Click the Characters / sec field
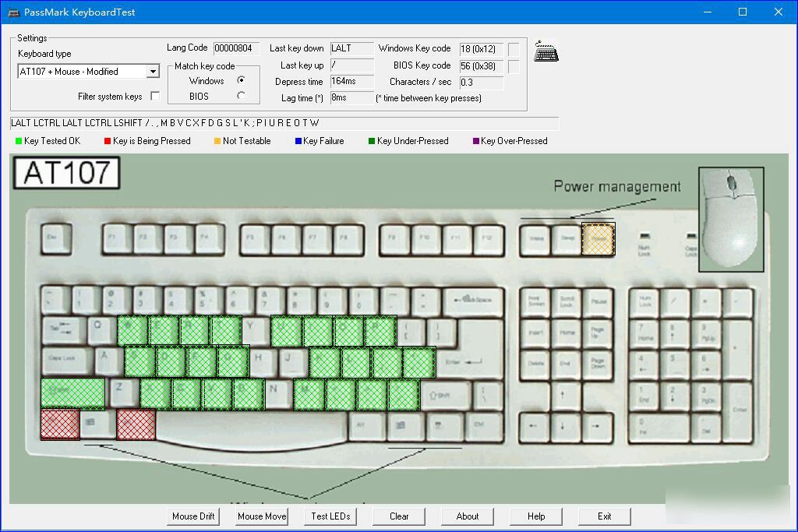Image resolution: width=798 pixels, height=532 pixels. click(x=481, y=83)
